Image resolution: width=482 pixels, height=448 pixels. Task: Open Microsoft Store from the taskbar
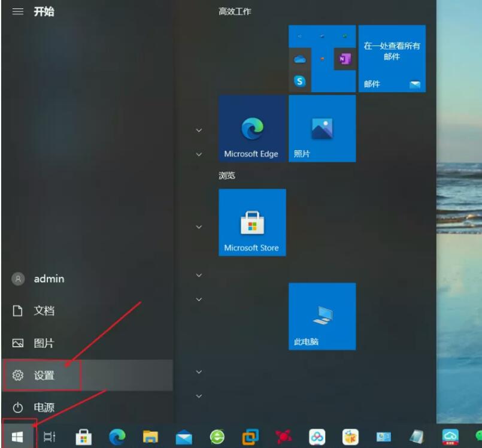click(x=84, y=437)
